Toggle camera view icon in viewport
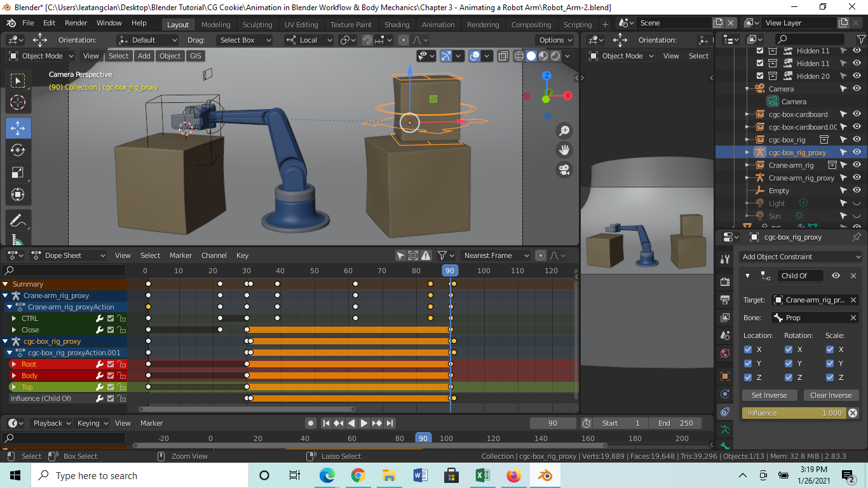The image size is (868, 488). [564, 170]
